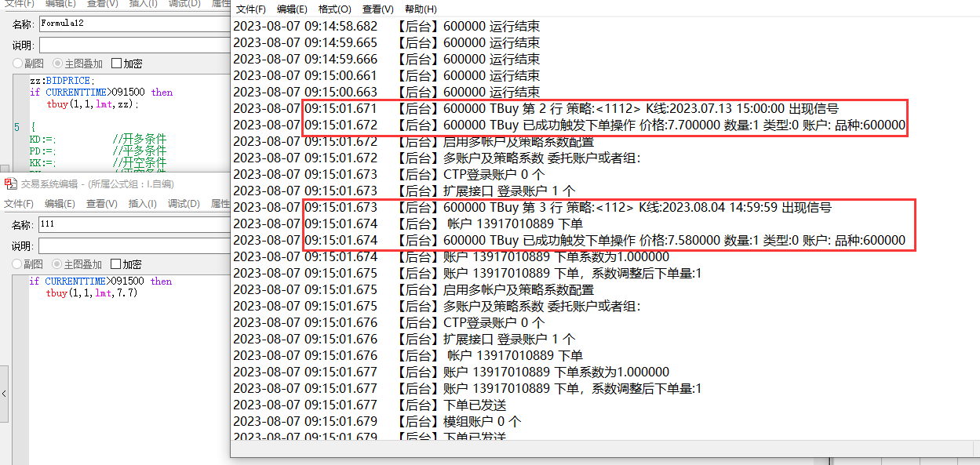The width and height of the screenshot is (980, 465).
Task: Open the 帮助(H) menu of the log window
Action: coord(421,9)
